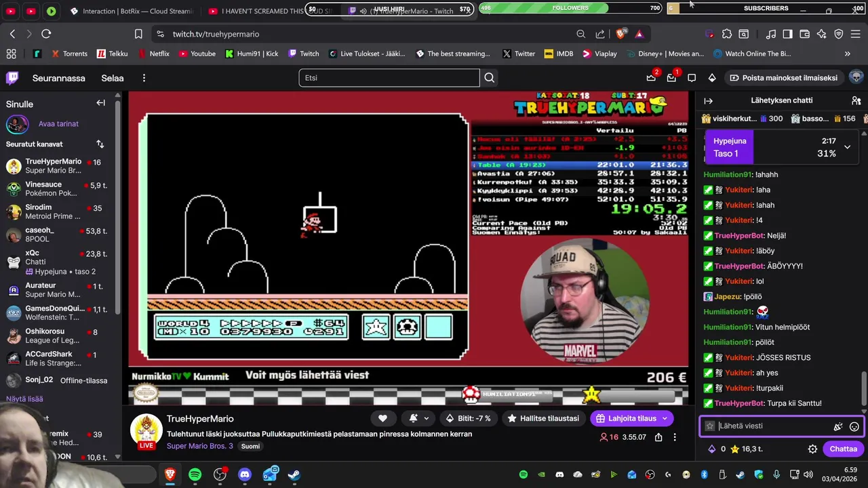The image size is (868, 488).
Task: Switch to BotRix Interaction tab
Action: pos(132,11)
